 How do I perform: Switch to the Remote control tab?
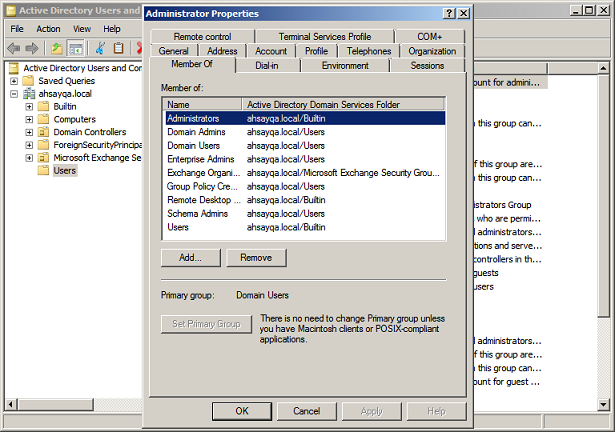[x=202, y=36]
